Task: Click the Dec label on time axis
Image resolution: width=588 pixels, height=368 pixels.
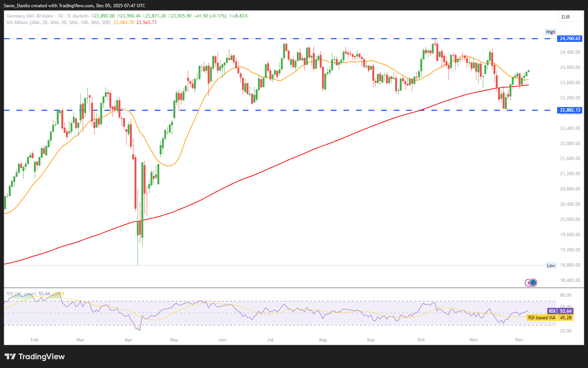Action: coord(519,339)
